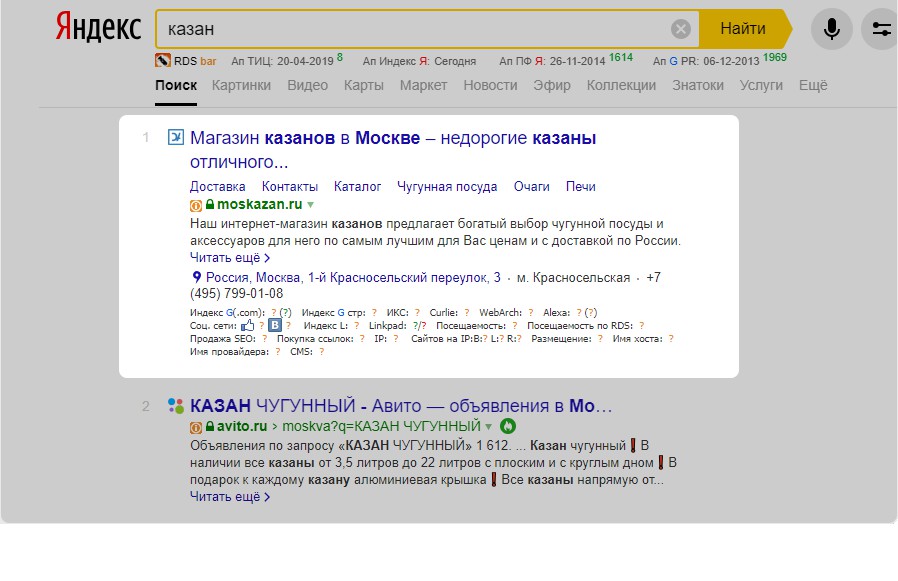The height and width of the screenshot is (581, 898).
Task: Select the Коллекции tab
Action: click(x=621, y=85)
